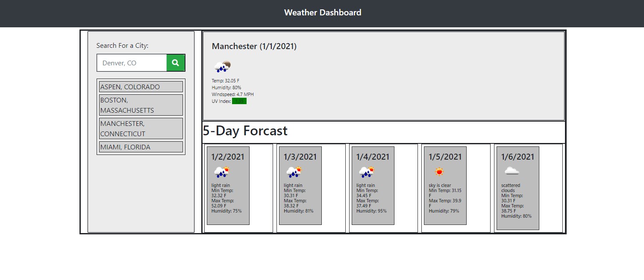Screen dimensions: 644x280
Task: Click the Search For a City label
Action: tap(122, 46)
